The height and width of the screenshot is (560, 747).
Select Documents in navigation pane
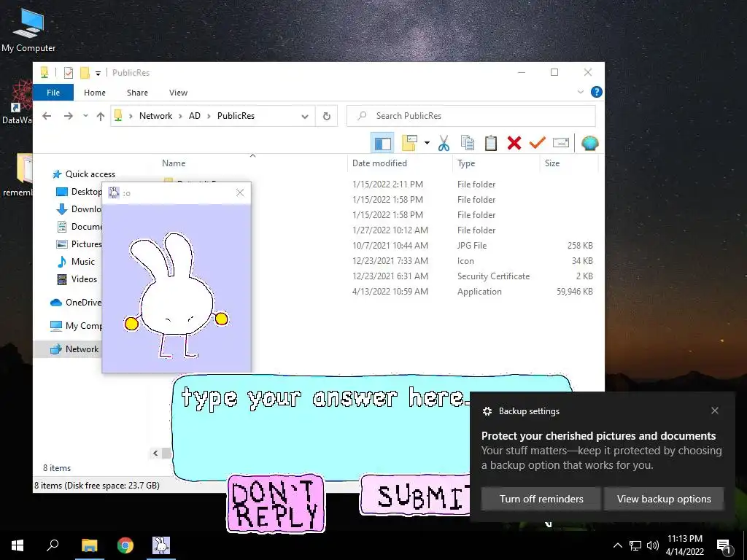click(79, 227)
